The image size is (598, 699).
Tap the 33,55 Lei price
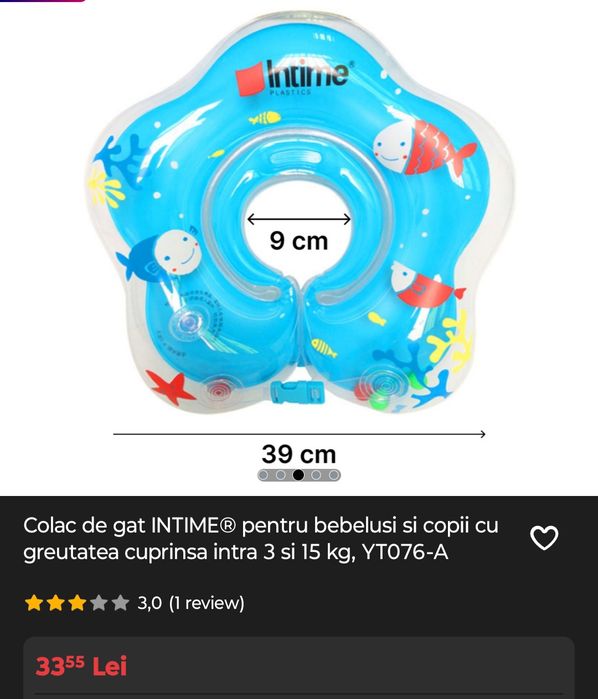81,666
